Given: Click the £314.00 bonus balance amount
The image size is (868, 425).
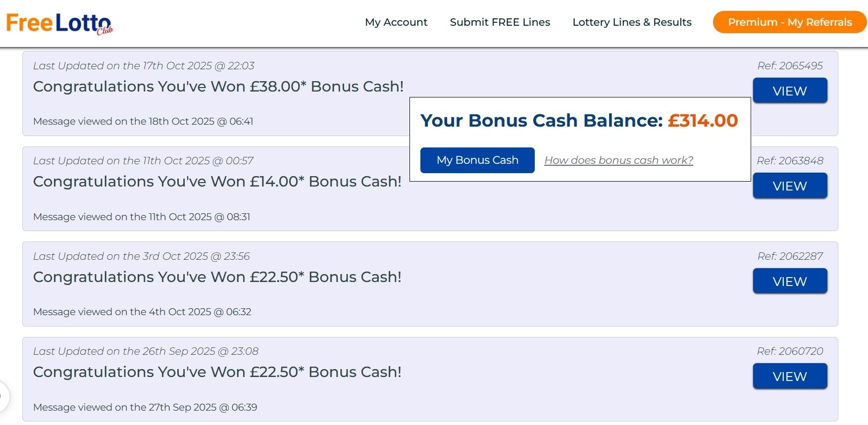Looking at the screenshot, I should [703, 121].
